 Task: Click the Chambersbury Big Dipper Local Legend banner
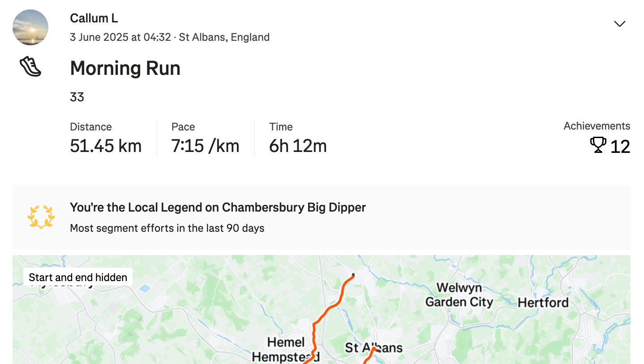point(322,217)
